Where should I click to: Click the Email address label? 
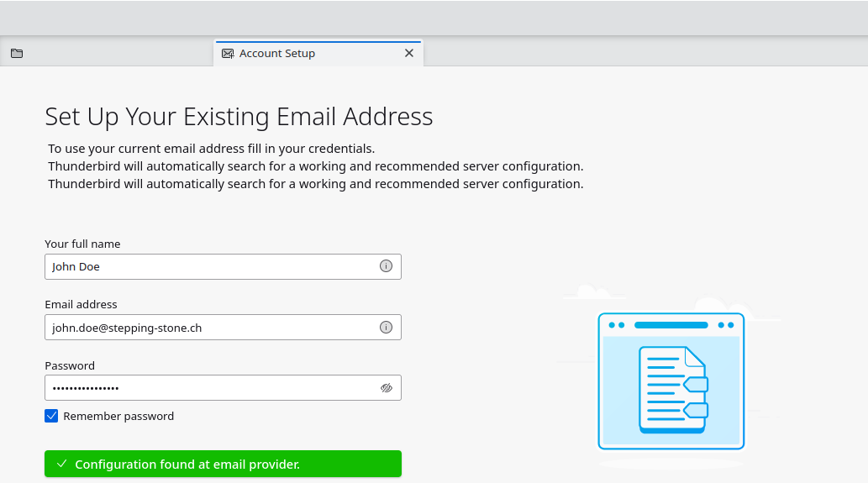pyautogui.click(x=81, y=305)
